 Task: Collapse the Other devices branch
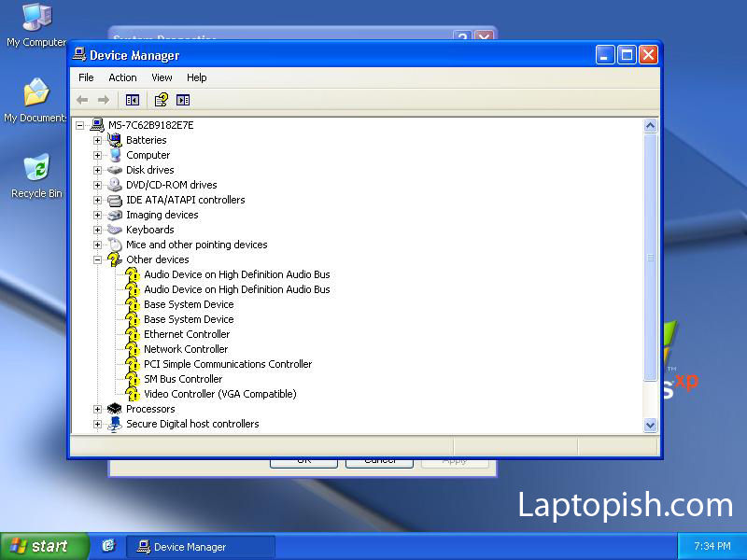(98, 259)
